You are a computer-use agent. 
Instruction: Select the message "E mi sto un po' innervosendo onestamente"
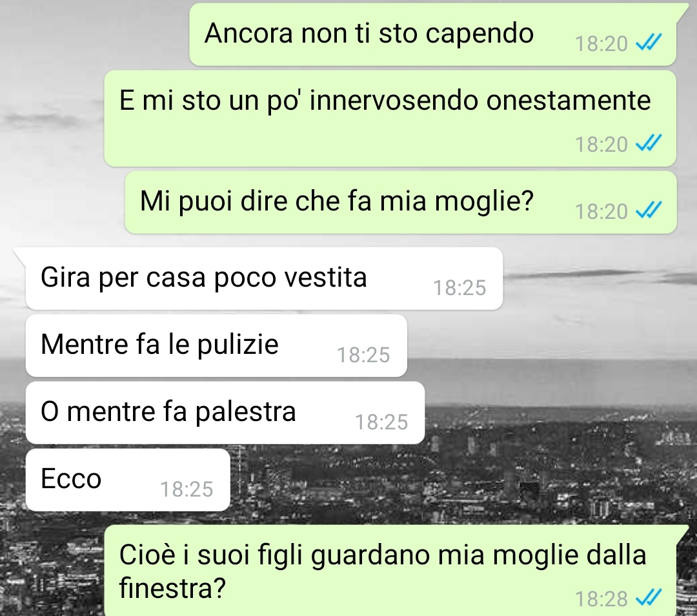390,118
